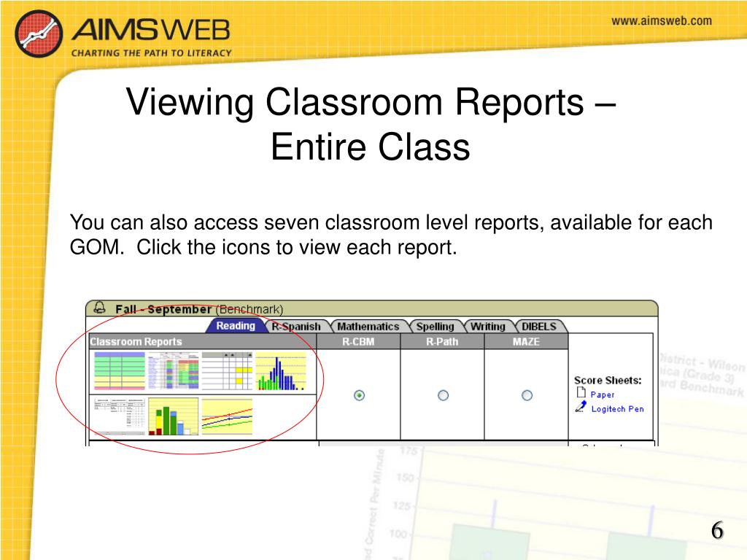Click slide number 6
747x560 pixels.
tap(717, 531)
